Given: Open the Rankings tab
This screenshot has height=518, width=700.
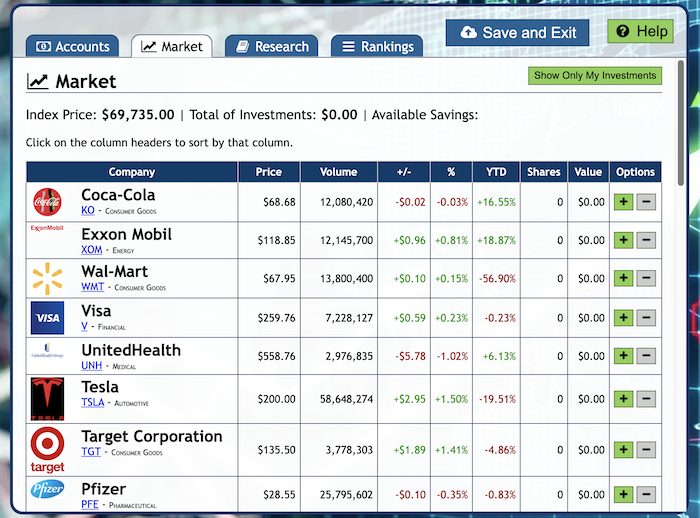Looking at the screenshot, I should point(376,46).
